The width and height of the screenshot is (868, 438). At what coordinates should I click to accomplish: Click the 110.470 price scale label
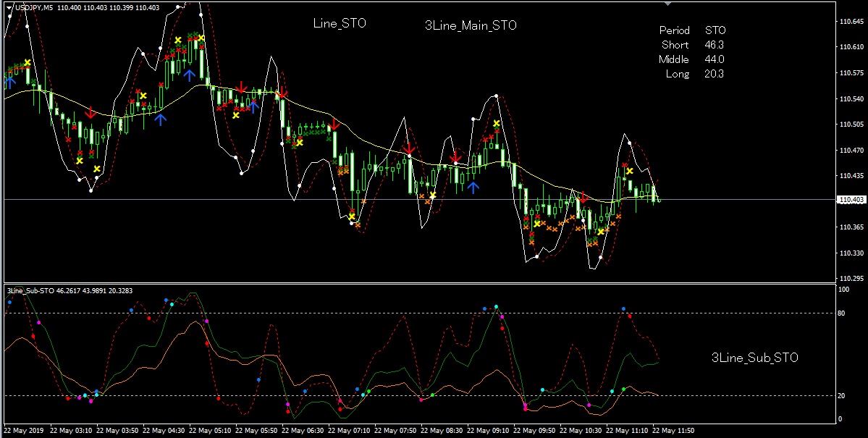click(x=852, y=150)
